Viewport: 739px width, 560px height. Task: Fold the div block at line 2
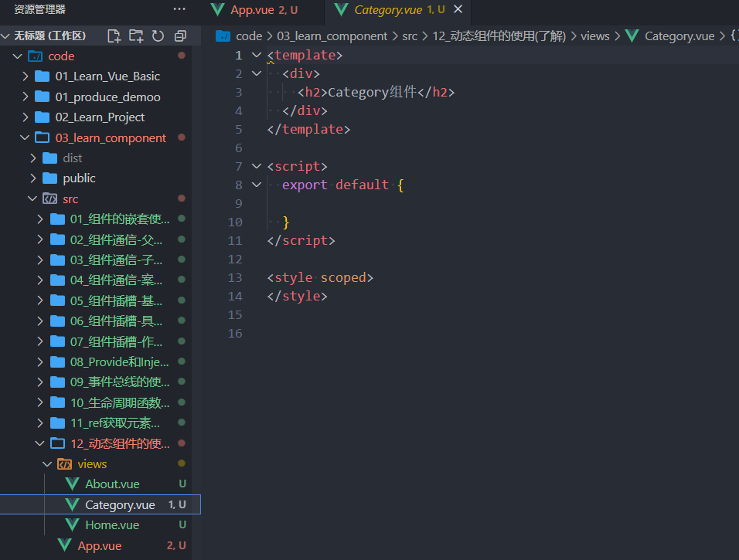click(x=257, y=73)
